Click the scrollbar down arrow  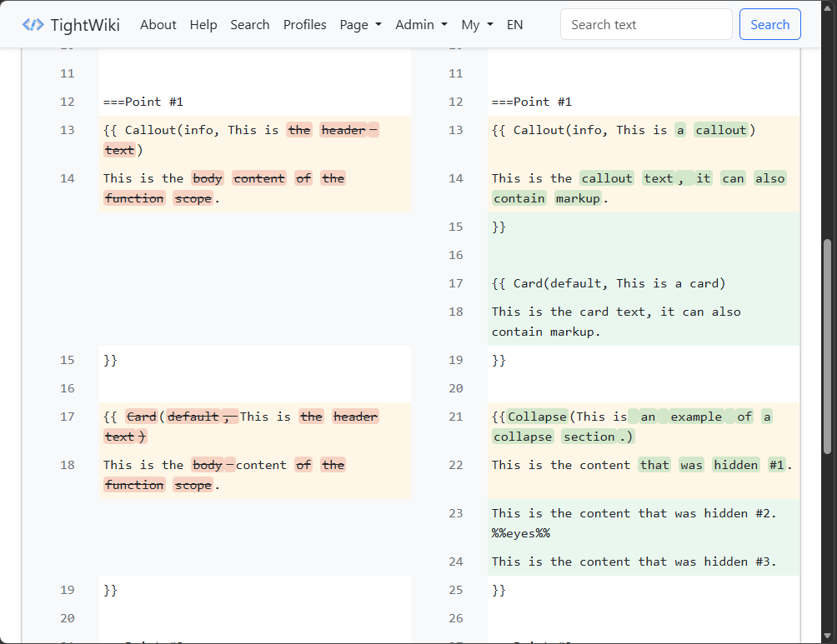(x=827, y=636)
